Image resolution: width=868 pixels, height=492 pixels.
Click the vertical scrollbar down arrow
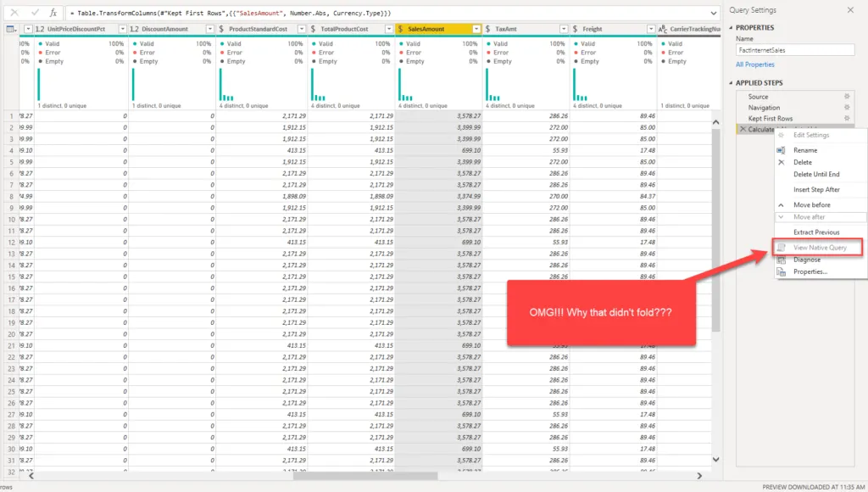pos(715,459)
